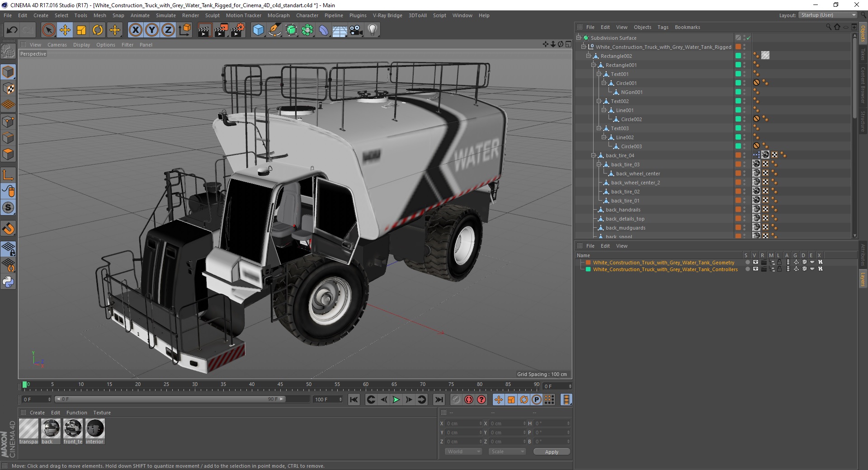Open the Scale mode dropdown

pyautogui.click(x=507, y=451)
